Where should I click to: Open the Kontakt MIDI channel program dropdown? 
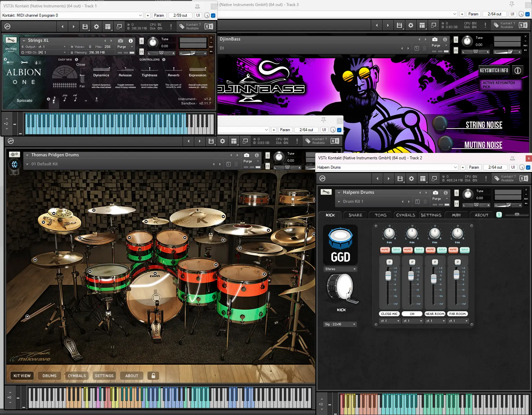click(73, 15)
